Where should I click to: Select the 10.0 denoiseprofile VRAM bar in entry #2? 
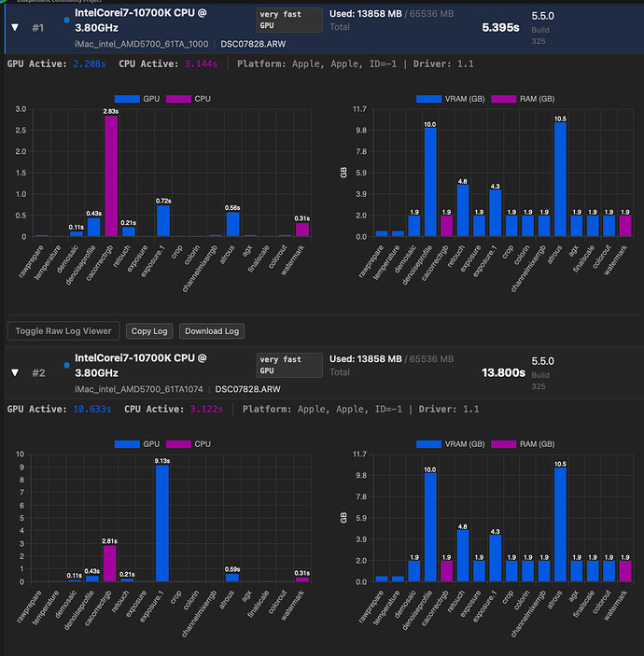pyautogui.click(x=430, y=527)
